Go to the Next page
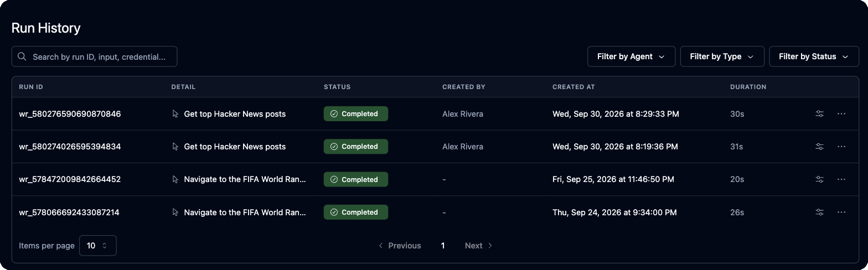 click(x=479, y=246)
